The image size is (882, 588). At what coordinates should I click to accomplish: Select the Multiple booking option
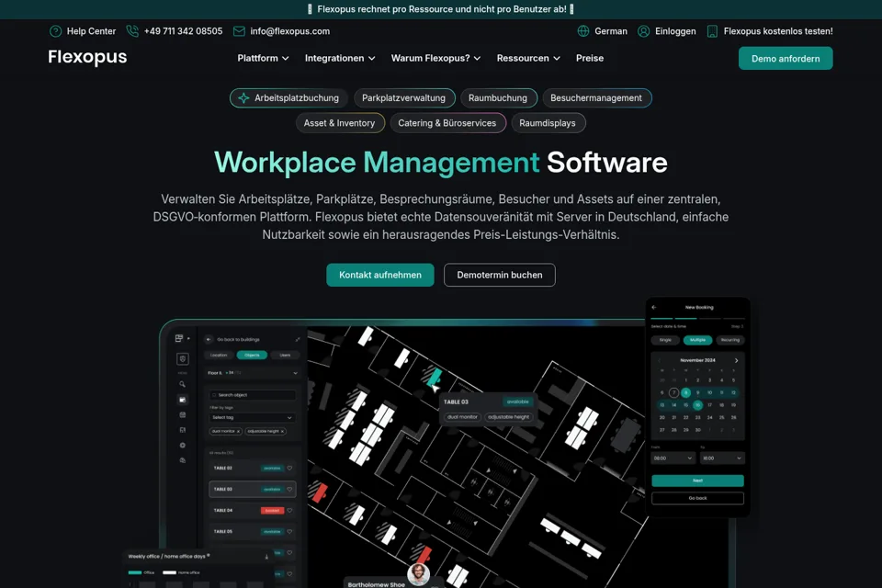(x=697, y=340)
